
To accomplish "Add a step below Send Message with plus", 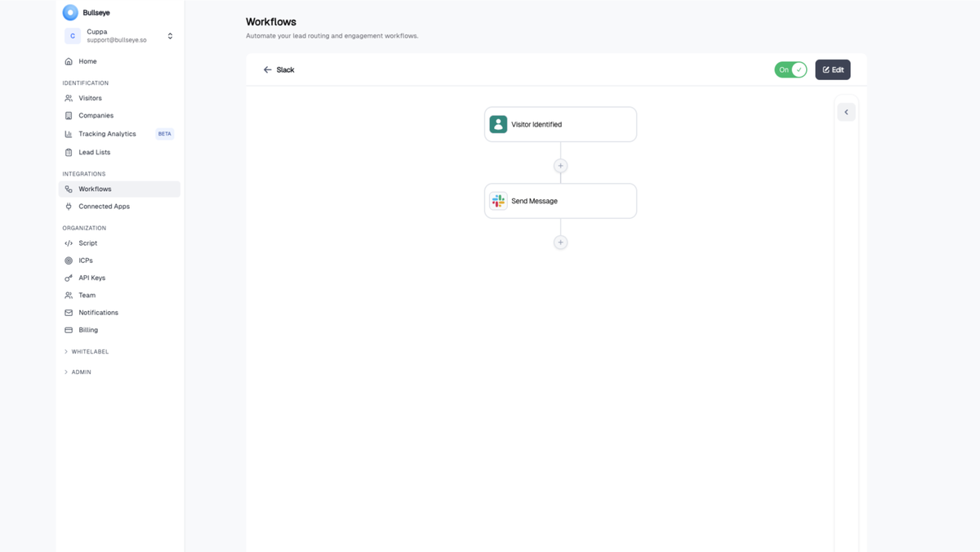I will point(560,242).
